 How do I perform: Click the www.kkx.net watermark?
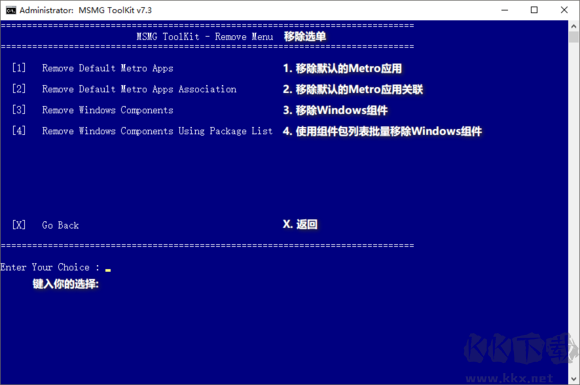click(x=509, y=378)
